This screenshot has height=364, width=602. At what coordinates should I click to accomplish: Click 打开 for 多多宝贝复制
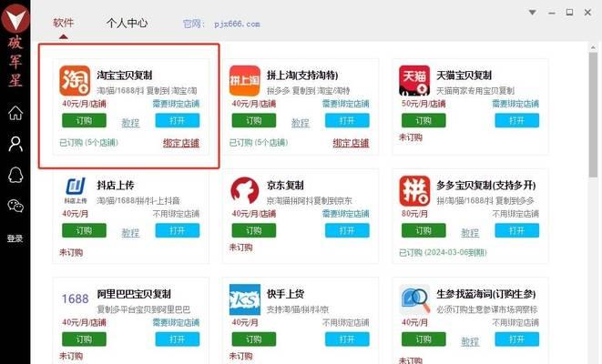[x=516, y=230]
